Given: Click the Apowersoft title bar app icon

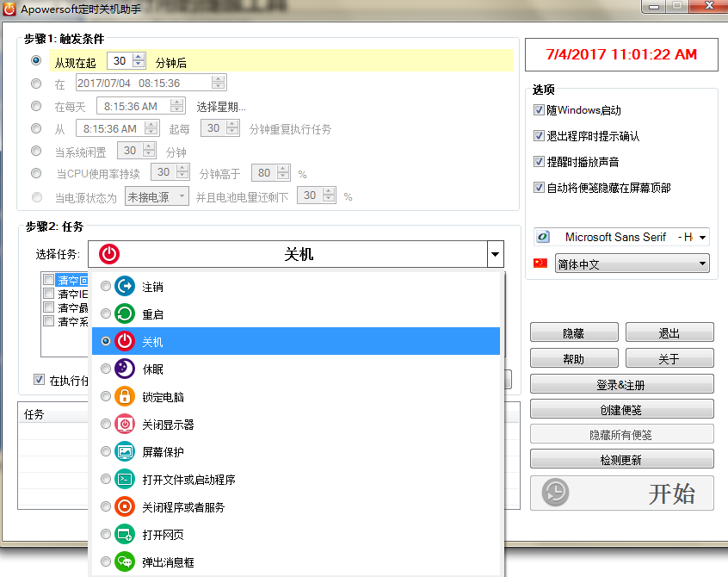Looking at the screenshot, I should [9, 9].
